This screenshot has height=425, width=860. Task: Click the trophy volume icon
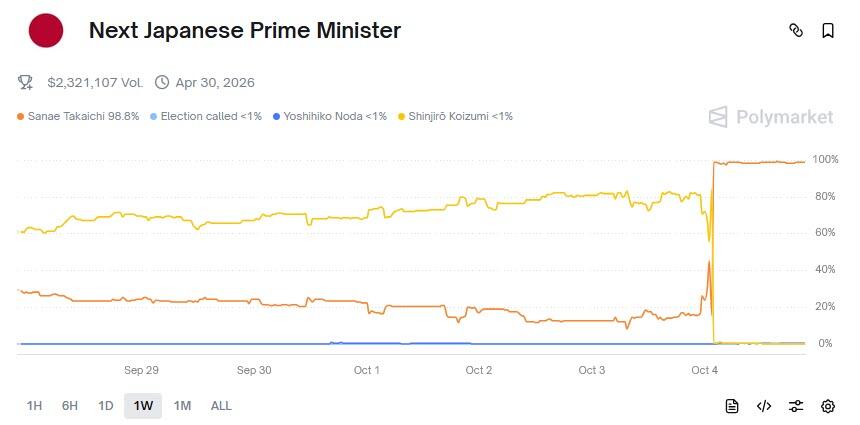coord(27,82)
